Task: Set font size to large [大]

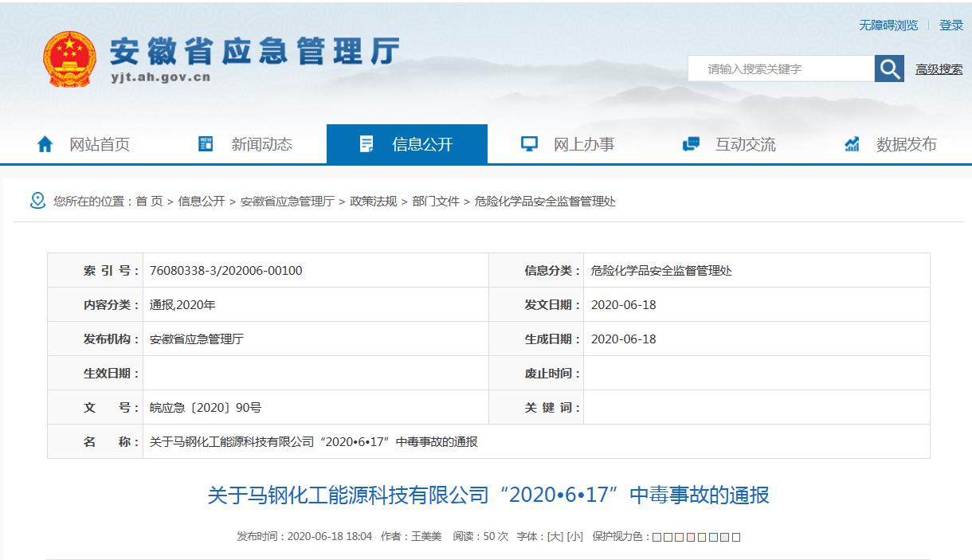Action: pyautogui.click(x=555, y=537)
